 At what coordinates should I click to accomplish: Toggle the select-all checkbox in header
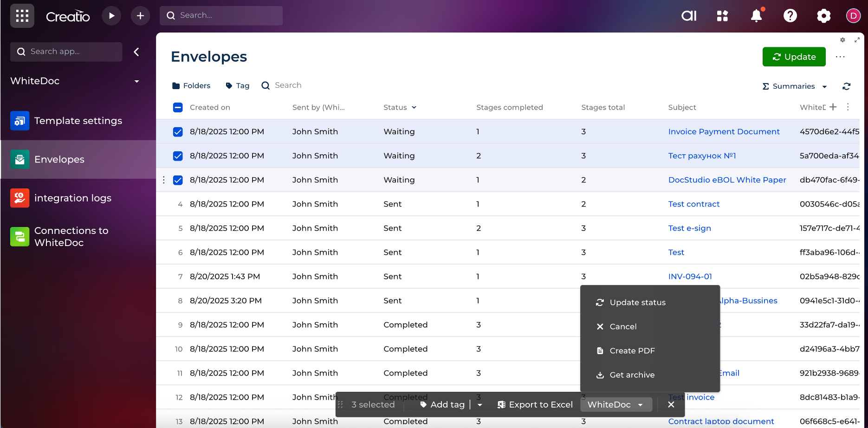(178, 107)
